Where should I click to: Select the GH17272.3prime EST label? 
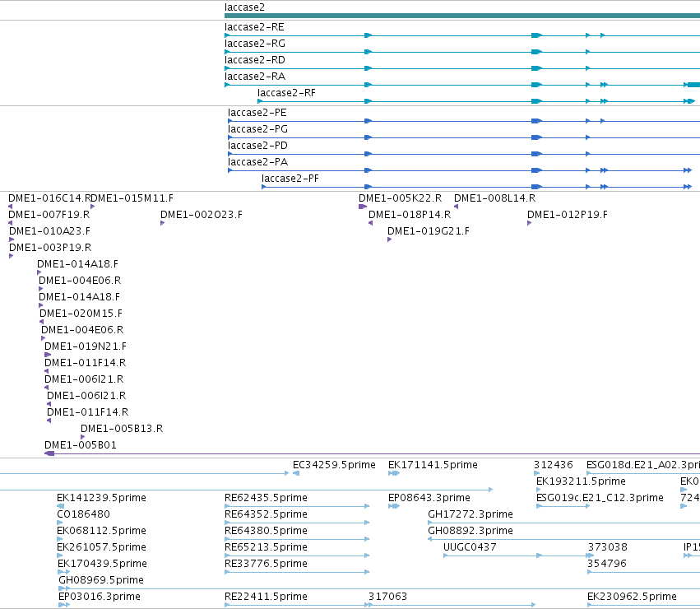pyautogui.click(x=471, y=514)
